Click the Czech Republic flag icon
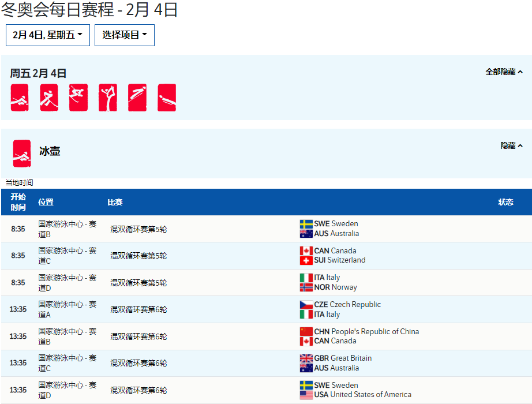The height and width of the screenshot is (404, 532). (x=306, y=305)
